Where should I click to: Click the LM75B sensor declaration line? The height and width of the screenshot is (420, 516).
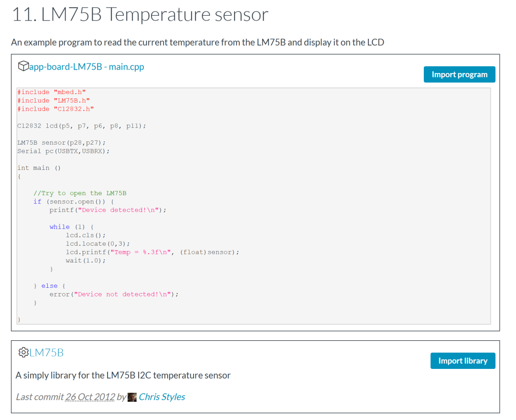click(61, 142)
